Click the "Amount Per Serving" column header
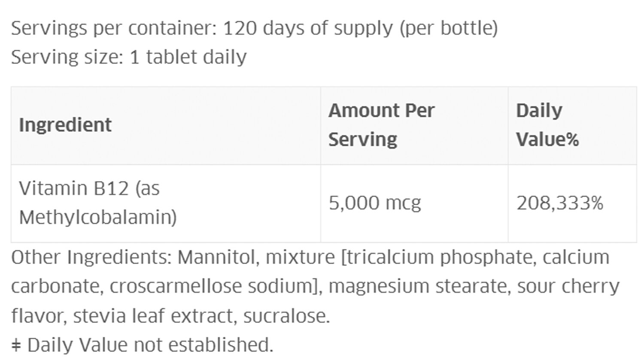This screenshot has height=364, width=644. click(x=381, y=125)
